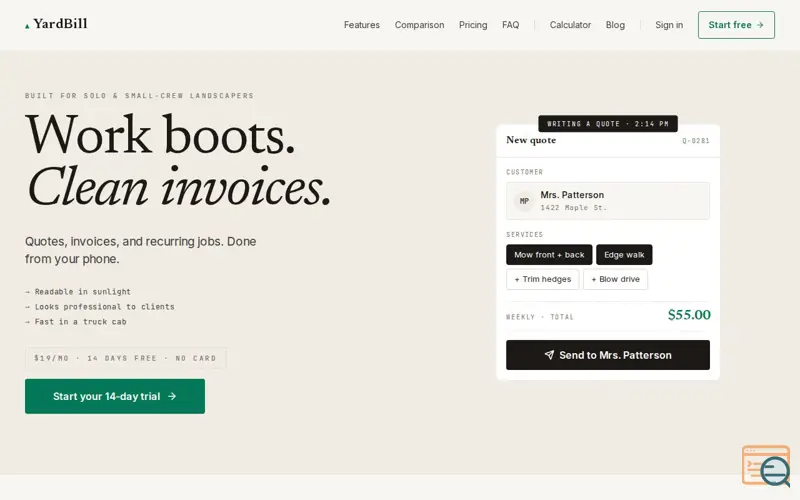Open the Calculator page
The height and width of the screenshot is (500, 800).
[x=570, y=25]
